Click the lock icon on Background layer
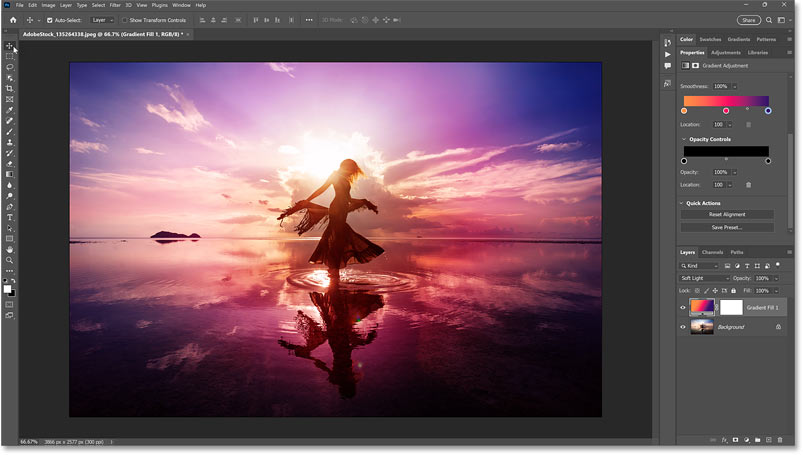The height and width of the screenshot is (455, 803). tap(778, 327)
